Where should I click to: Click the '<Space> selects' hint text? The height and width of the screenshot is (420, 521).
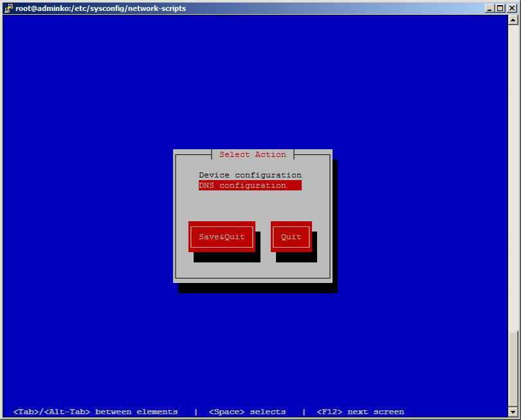[247, 412]
